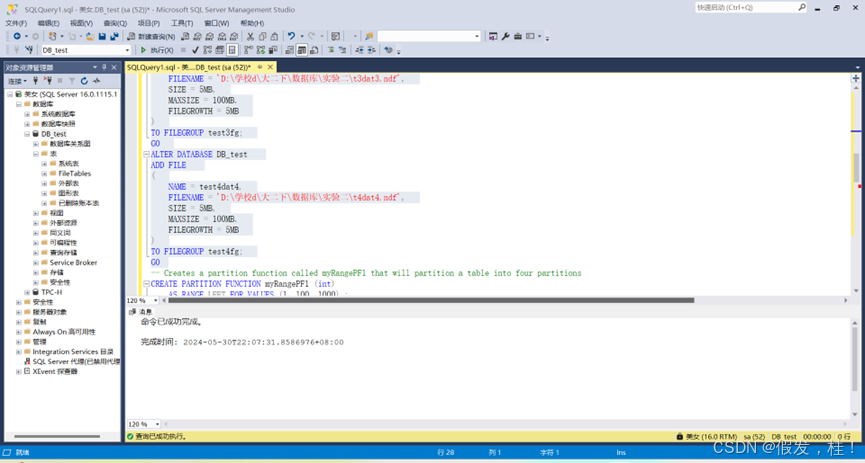
Task: Toggle Include Live Query Statistics
Action: click(260, 50)
